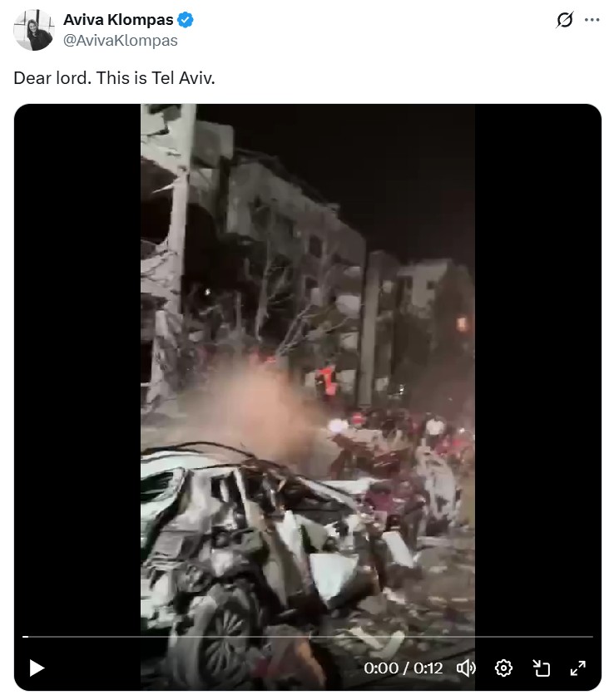Open video settings gear icon

[x=503, y=668]
